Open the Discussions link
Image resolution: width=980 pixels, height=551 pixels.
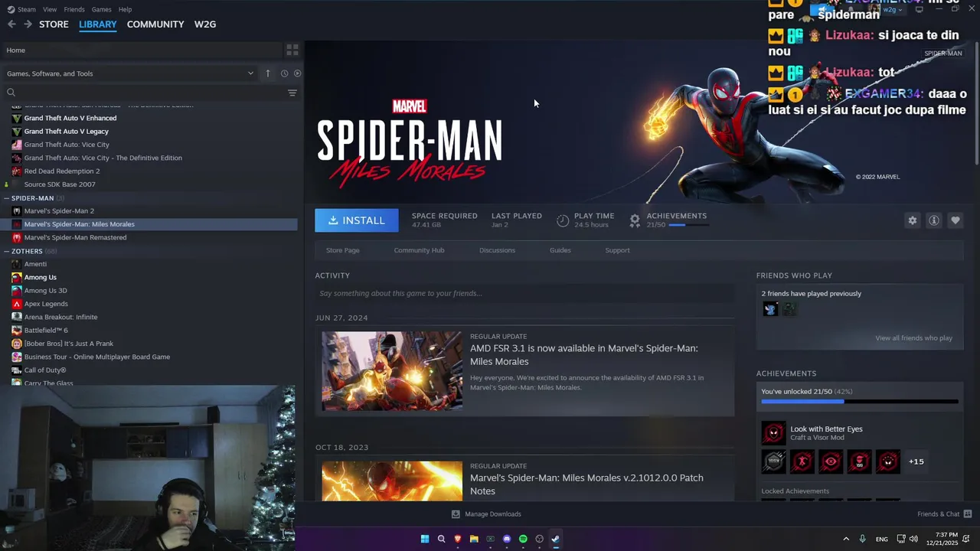[497, 250]
